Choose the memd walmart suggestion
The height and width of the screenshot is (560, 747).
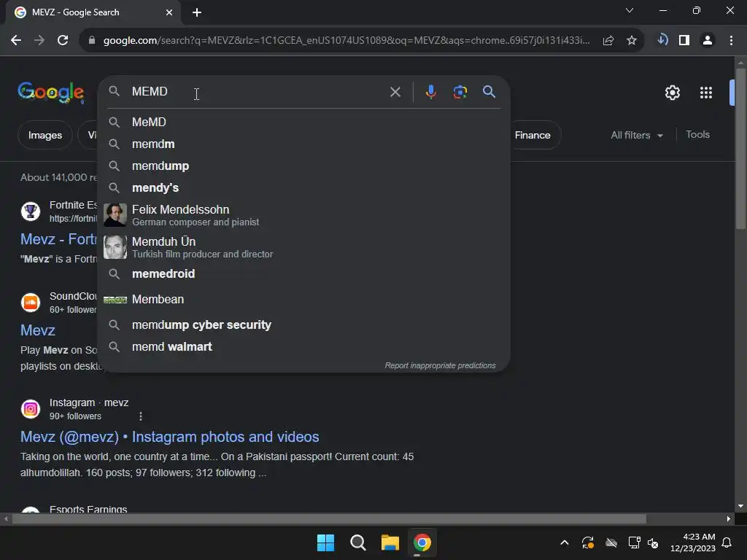tap(304, 346)
